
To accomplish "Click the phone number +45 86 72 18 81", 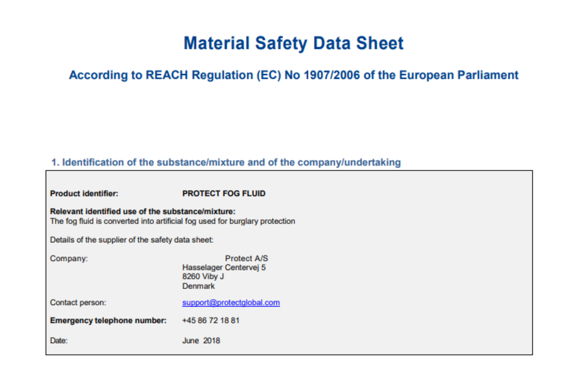I will [x=211, y=320].
